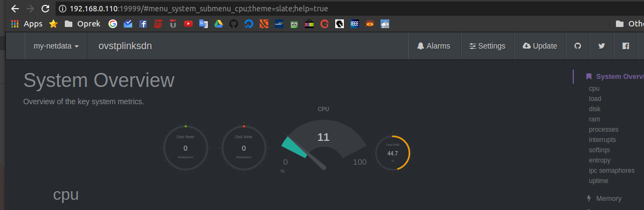Select System Overview in sidebar
The width and height of the screenshot is (644, 210).
[x=615, y=77]
